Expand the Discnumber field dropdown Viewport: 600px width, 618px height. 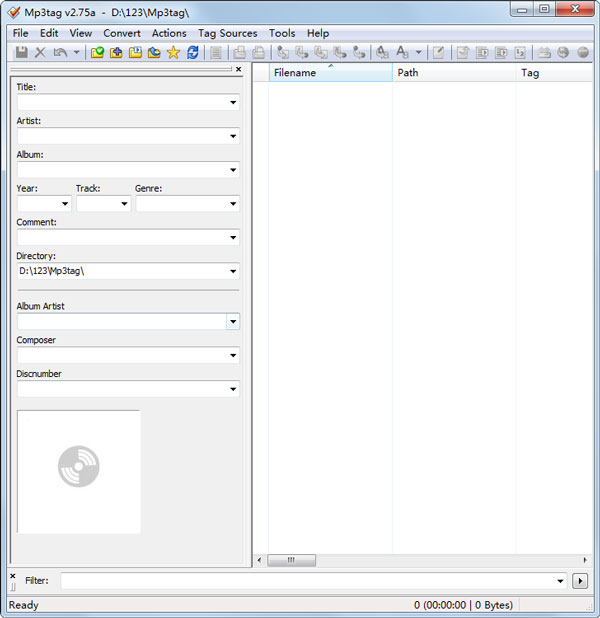(233, 389)
